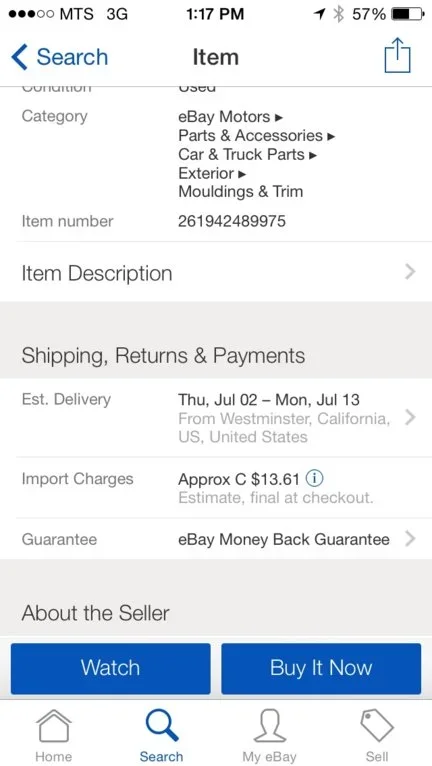Open eBay Money Back Guarantee chevron
Image resolution: width=432 pixels, height=766 pixels.
pos(410,539)
